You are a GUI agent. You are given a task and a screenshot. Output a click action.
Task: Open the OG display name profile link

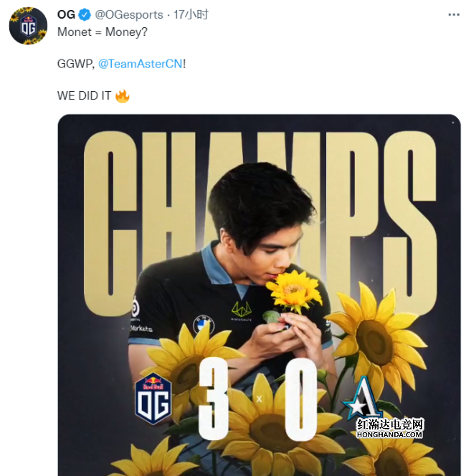tap(66, 15)
